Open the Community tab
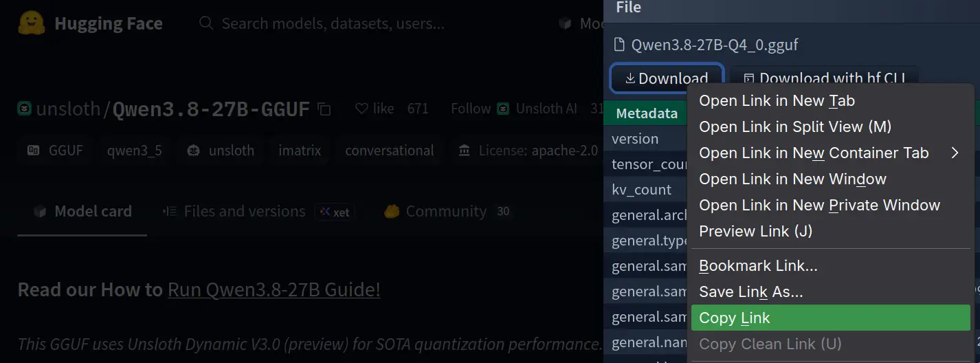The image size is (980, 363). pos(448,211)
